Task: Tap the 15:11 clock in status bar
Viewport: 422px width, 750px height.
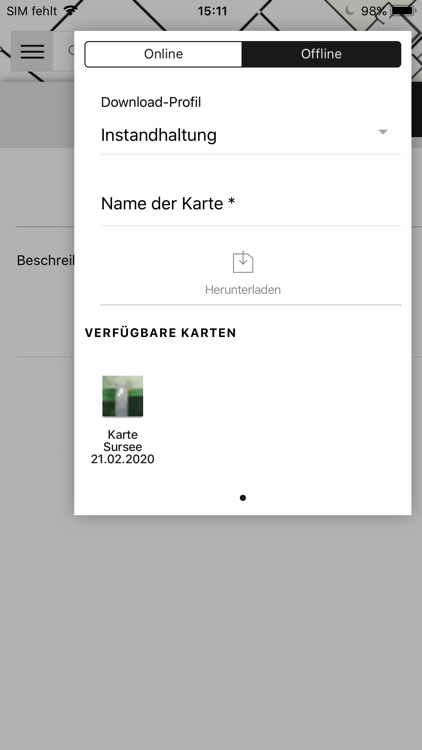Action: point(212,11)
